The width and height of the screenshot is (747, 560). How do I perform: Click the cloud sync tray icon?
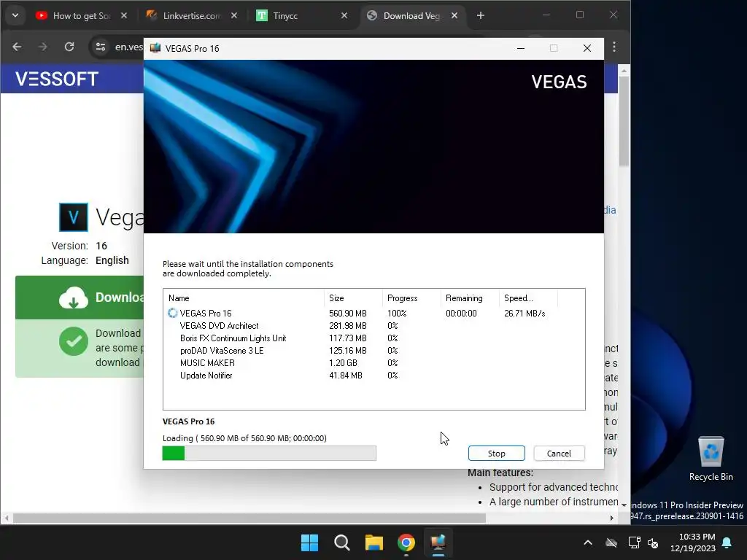[x=611, y=542]
